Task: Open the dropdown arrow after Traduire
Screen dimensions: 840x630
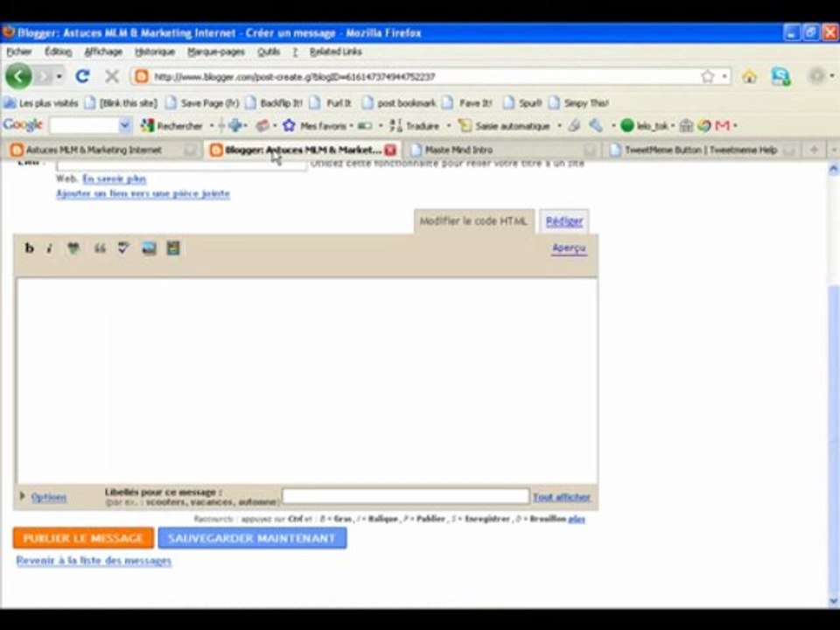Action: tap(448, 126)
